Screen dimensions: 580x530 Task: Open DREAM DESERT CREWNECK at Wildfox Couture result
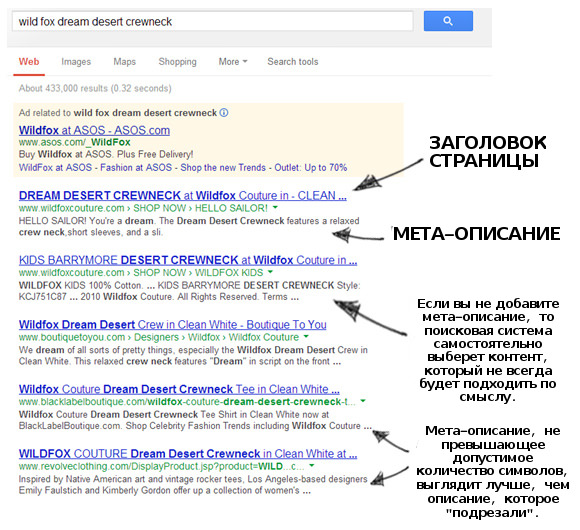[183, 195]
